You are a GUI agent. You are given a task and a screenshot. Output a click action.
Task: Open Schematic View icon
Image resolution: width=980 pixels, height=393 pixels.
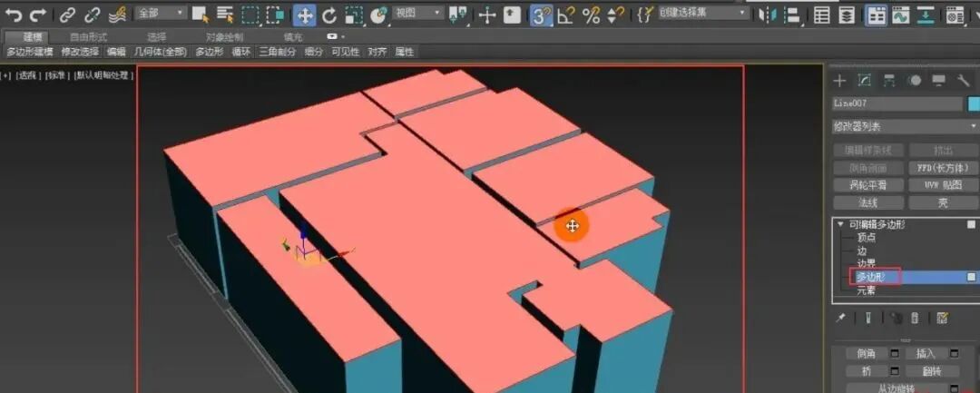[x=926, y=15]
